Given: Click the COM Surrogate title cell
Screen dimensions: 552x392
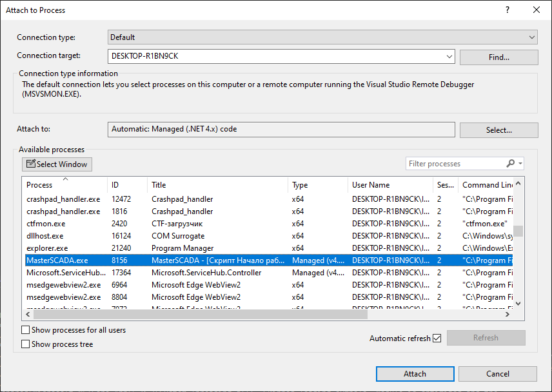Looking at the screenshot, I should [x=178, y=236].
